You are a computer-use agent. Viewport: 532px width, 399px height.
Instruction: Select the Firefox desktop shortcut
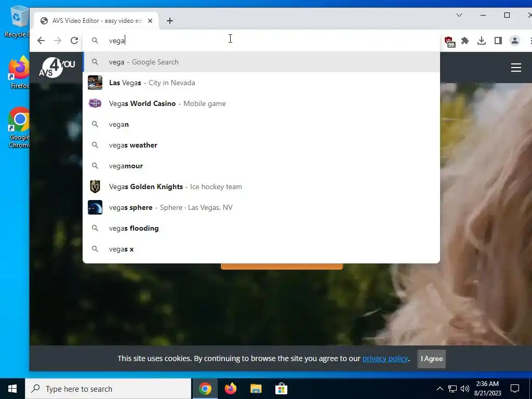pyautogui.click(x=18, y=73)
